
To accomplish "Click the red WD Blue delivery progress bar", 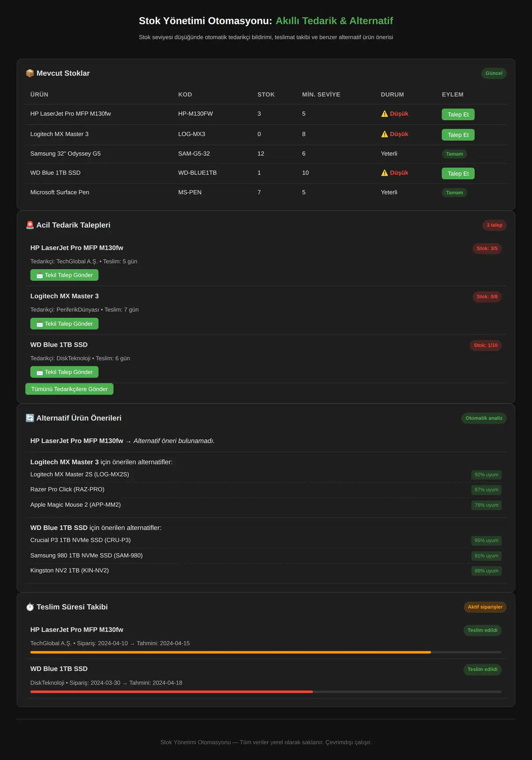I will [172, 692].
